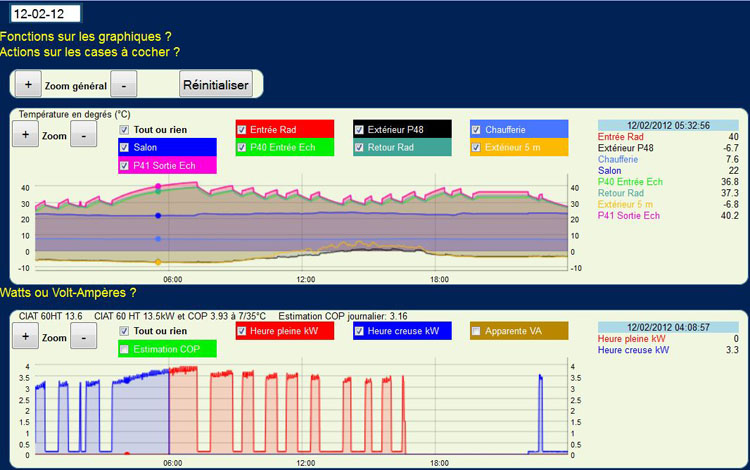Open 'Watts ou Volt-Ampères ?' help link
Screen dimensions: 750x470
(68, 293)
